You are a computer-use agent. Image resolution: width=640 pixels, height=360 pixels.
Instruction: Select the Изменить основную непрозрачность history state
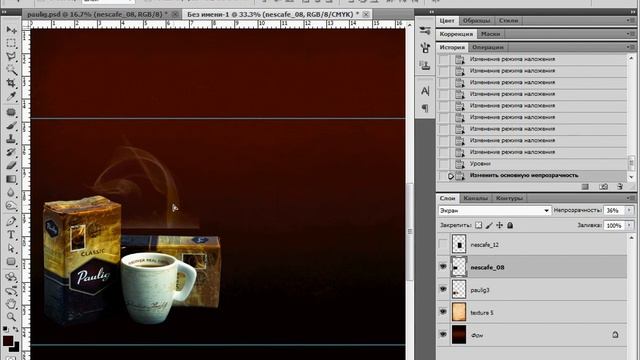click(531, 176)
